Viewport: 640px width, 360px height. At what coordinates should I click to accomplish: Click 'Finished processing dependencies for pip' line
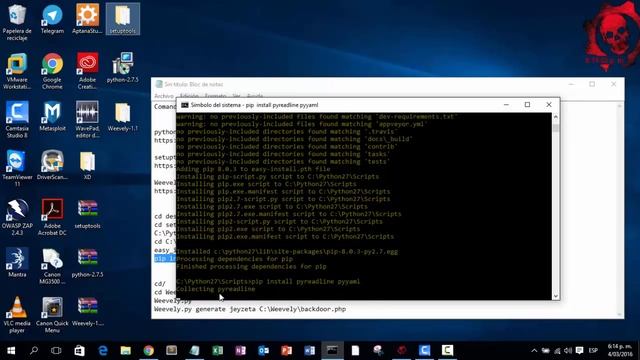[x=251, y=267]
